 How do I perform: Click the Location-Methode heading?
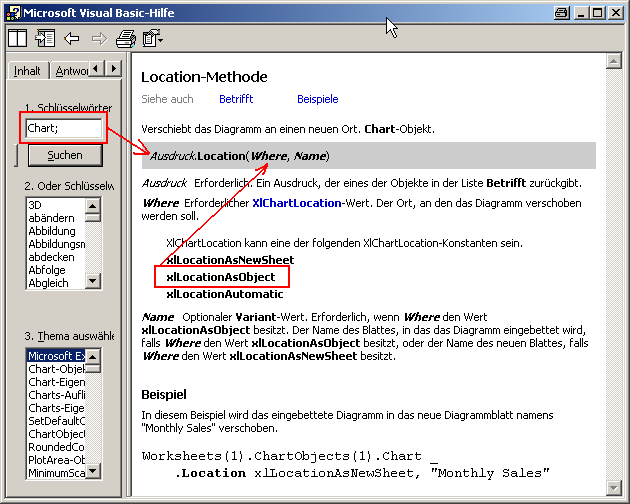click(x=205, y=77)
